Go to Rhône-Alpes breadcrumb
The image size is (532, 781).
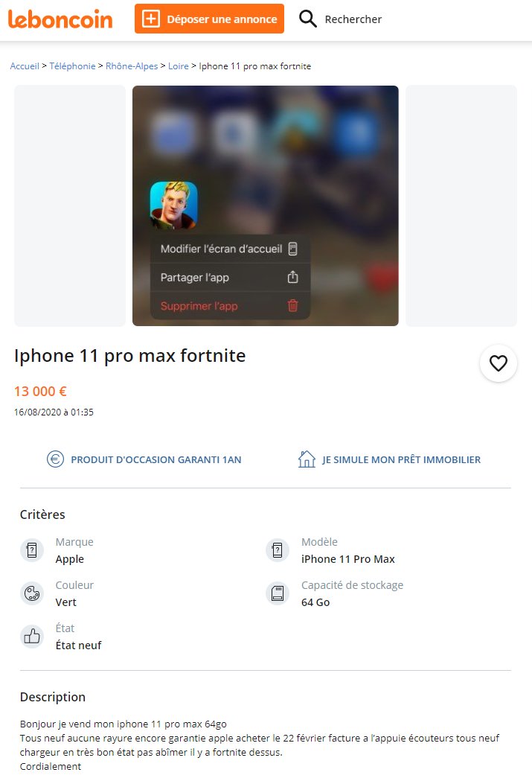[132, 66]
